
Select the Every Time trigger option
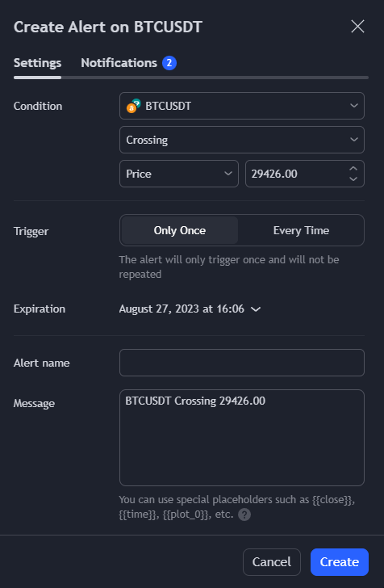tap(301, 230)
